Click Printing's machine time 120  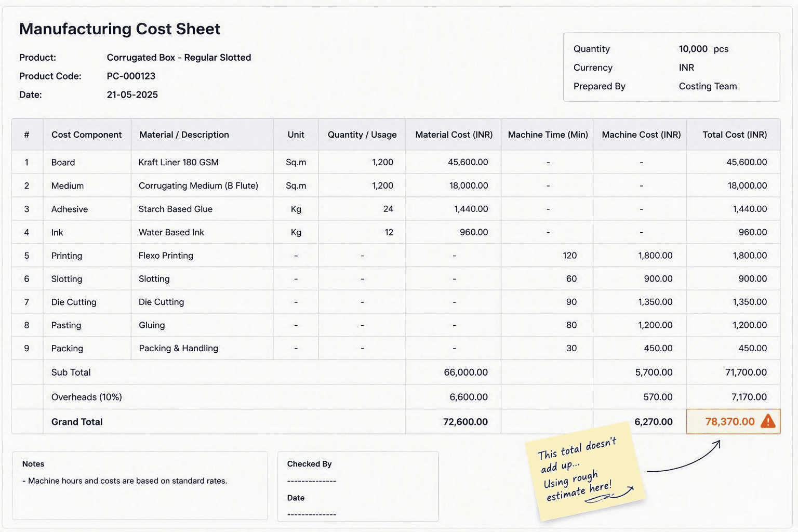click(x=569, y=256)
